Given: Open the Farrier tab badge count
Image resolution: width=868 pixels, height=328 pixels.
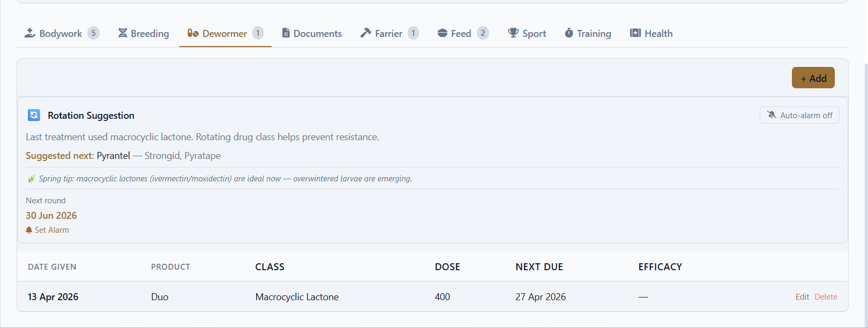Looking at the screenshot, I should click(x=413, y=33).
